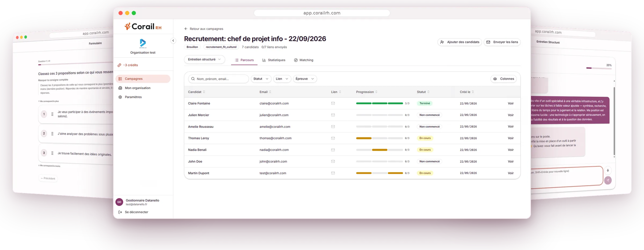This screenshot has height=250, width=644.
Task: Click drag handle of proposition 1 in Formulaire window
Action: 52,114
